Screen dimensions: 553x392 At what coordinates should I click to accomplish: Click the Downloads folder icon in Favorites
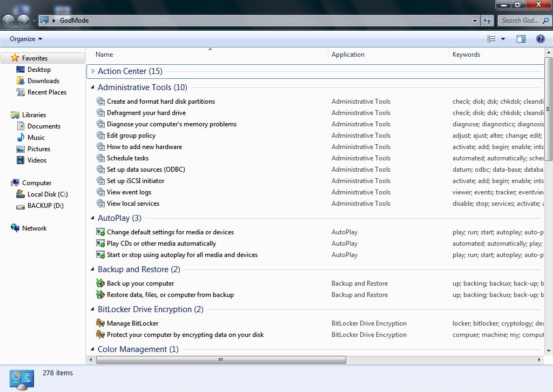21,81
